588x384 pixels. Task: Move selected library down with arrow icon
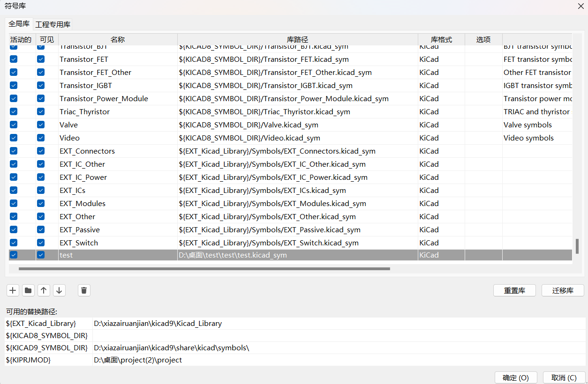tap(59, 290)
